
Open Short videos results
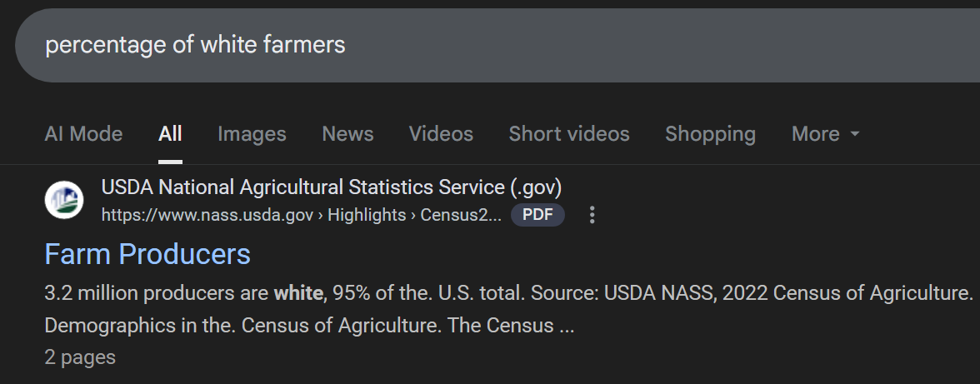click(569, 134)
